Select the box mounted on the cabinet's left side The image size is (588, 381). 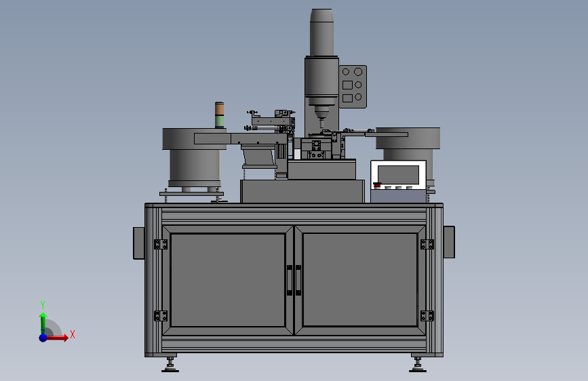click(139, 243)
